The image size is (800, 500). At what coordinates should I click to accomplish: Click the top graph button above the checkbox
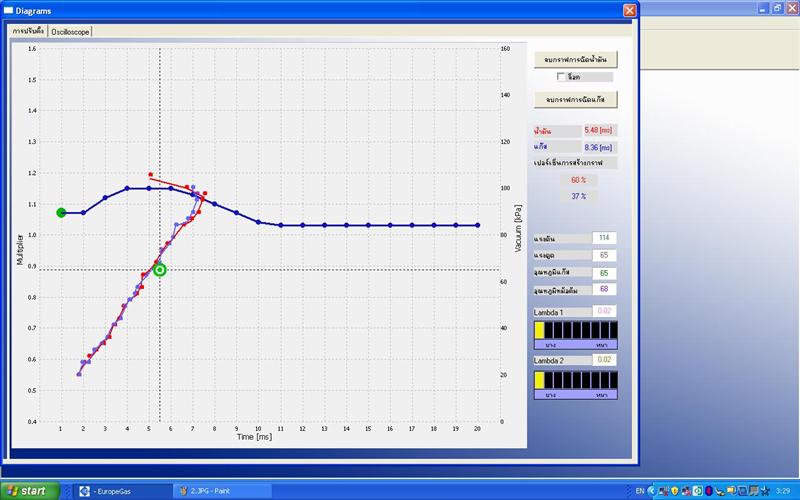tap(576, 60)
